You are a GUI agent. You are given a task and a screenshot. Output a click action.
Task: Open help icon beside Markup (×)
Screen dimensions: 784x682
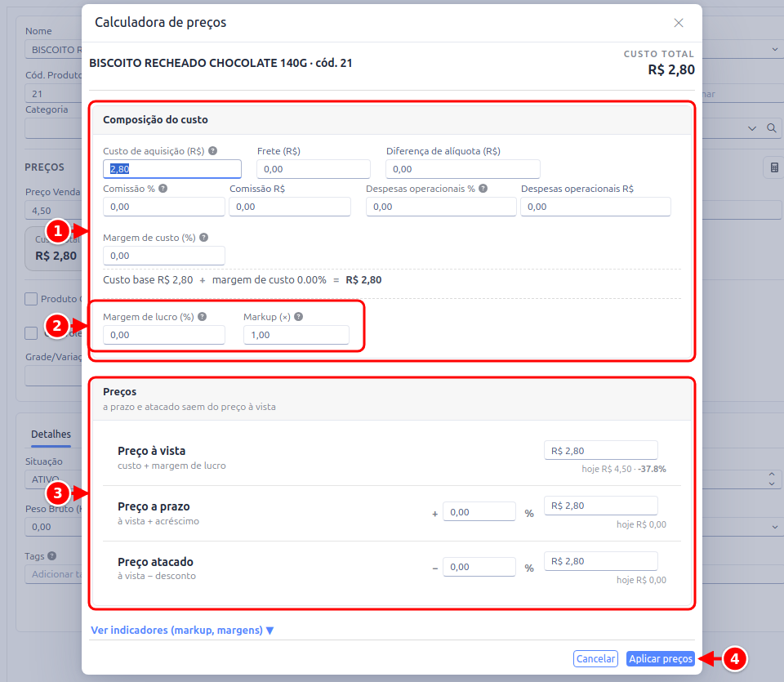point(299,317)
